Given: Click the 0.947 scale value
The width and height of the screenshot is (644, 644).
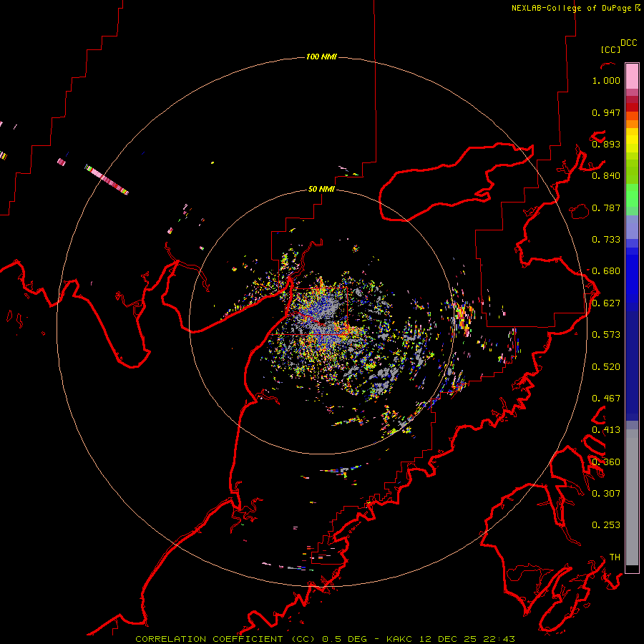Looking at the screenshot, I should click(x=606, y=112).
